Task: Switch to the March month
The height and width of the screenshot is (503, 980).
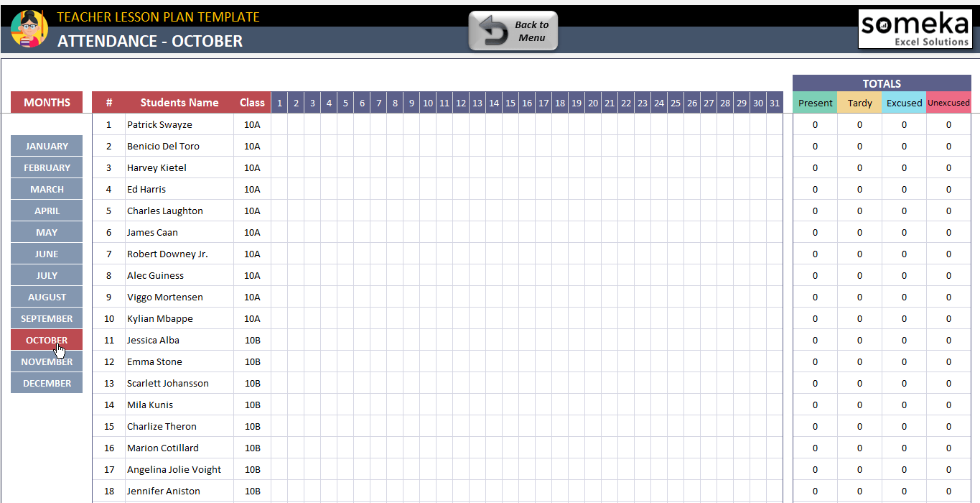Action: [x=47, y=189]
